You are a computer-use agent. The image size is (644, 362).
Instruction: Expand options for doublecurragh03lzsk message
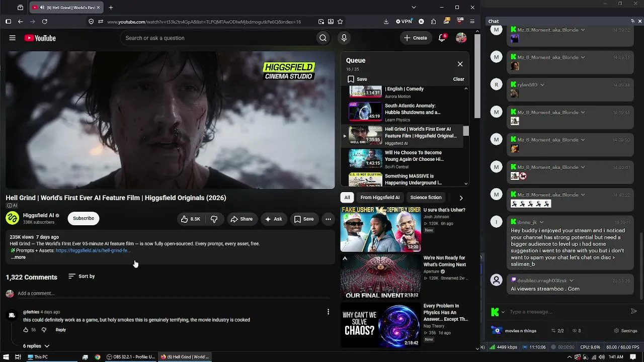pos(571,280)
